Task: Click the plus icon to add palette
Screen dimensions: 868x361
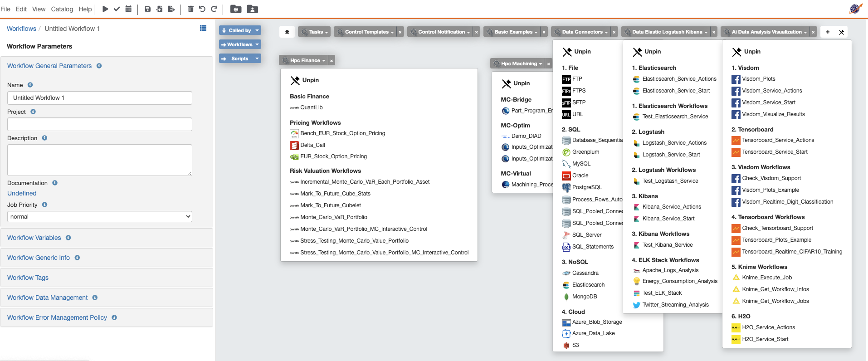Action: click(x=828, y=32)
